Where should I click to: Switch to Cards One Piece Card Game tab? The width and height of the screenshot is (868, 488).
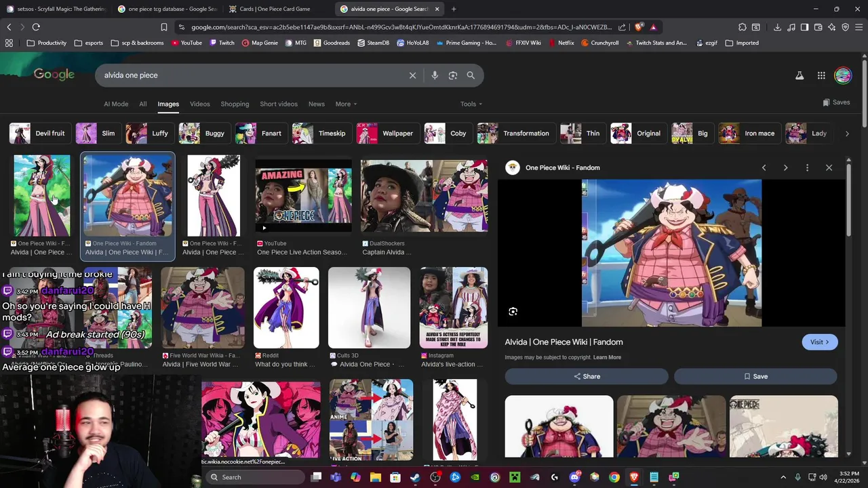point(276,9)
